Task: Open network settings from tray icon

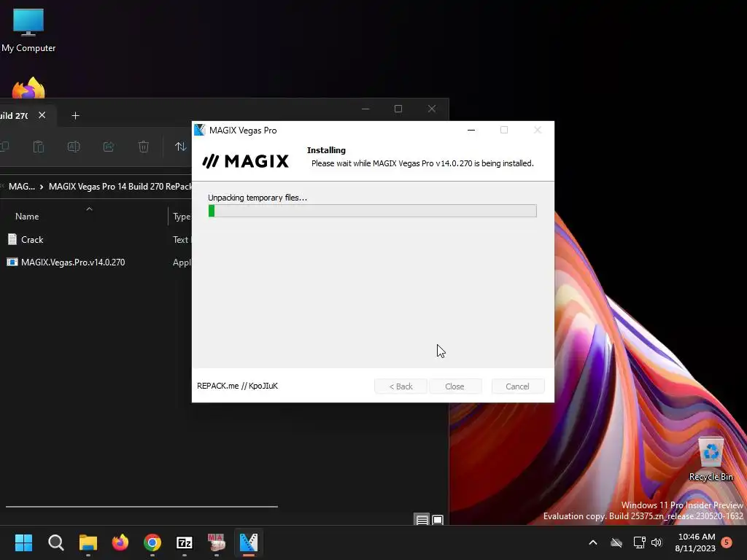Action: pyautogui.click(x=639, y=542)
